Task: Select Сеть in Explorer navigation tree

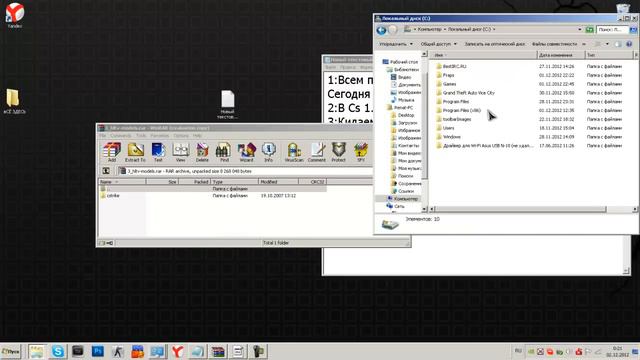Action: pyautogui.click(x=396, y=207)
